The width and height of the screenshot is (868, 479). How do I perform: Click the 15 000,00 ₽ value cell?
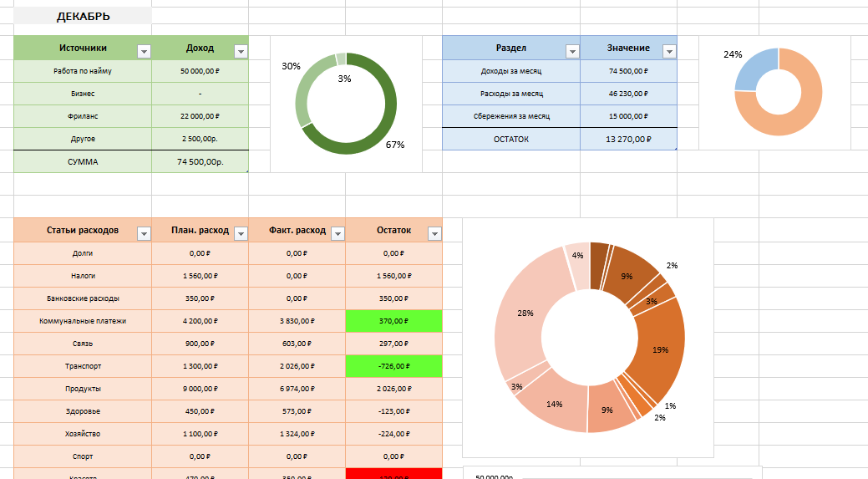629,116
